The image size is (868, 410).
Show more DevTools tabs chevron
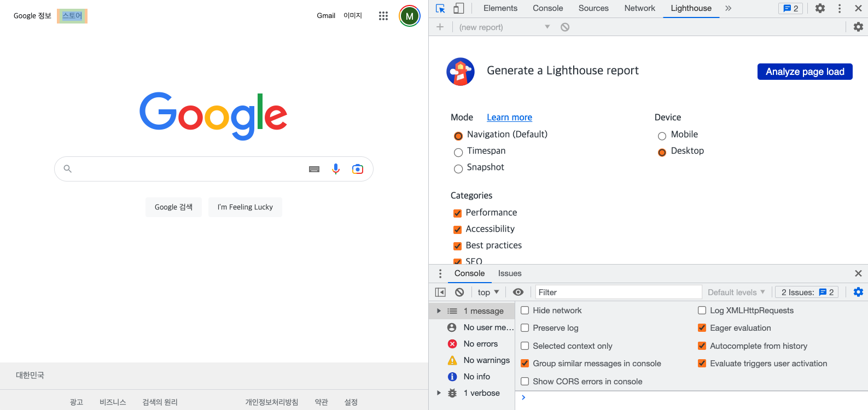click(x=728, y=8)
